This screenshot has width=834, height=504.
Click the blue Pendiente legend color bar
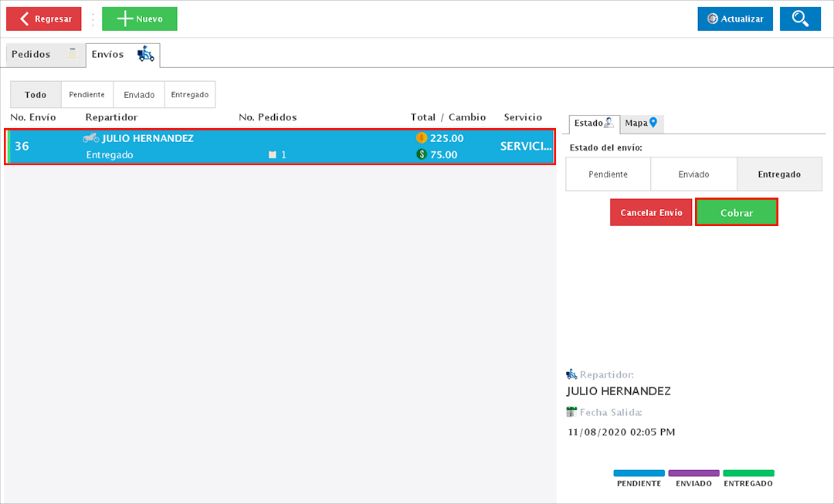(x=639, y=473)
